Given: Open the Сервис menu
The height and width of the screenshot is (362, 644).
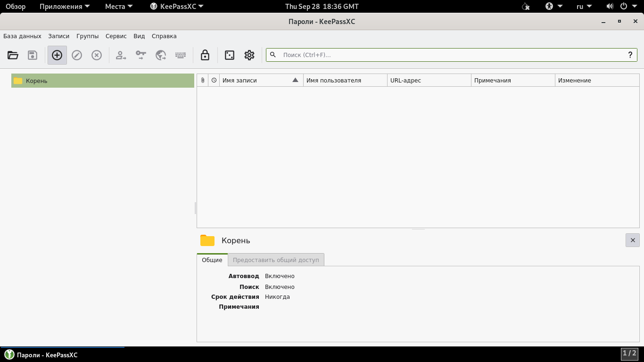Looking at the screenshot, I should pyautogui.click(x=116, y=36).
